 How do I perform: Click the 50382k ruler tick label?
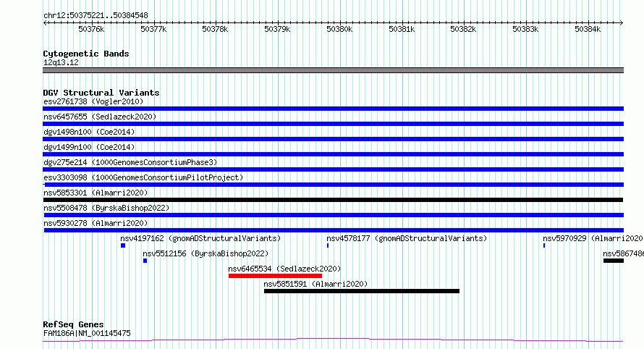point(463,29)
